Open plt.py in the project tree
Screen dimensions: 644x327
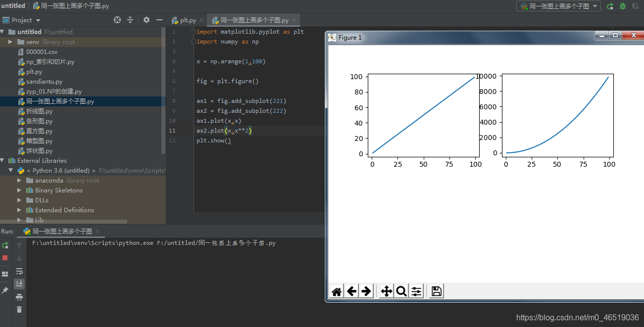[x=34, y=71]
